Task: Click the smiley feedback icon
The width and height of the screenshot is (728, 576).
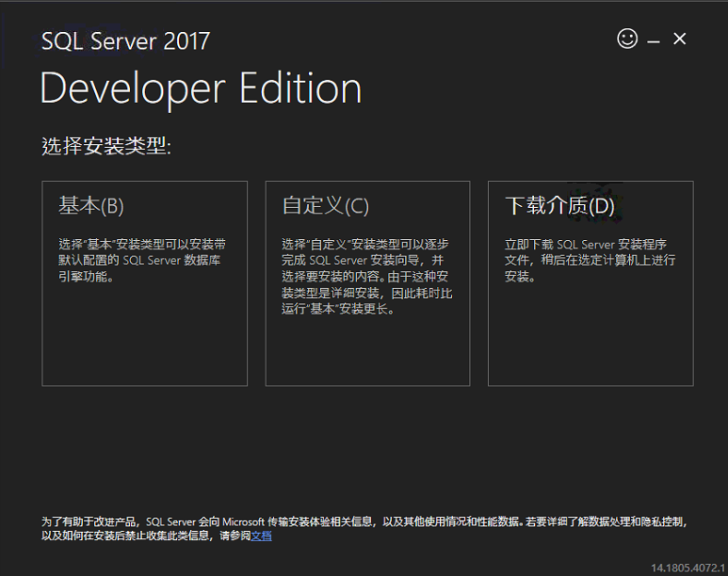Action: pos(627,39)
